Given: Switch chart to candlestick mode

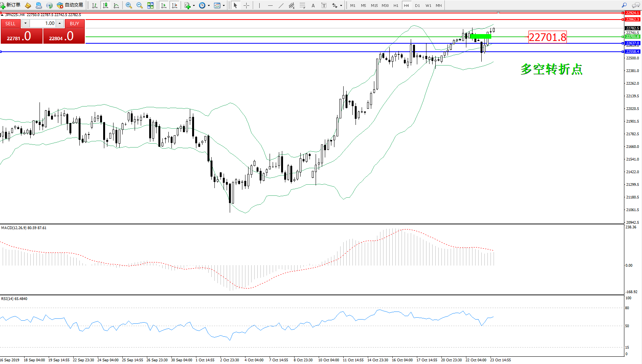Looking at the screenshot, I should (105, 5).
